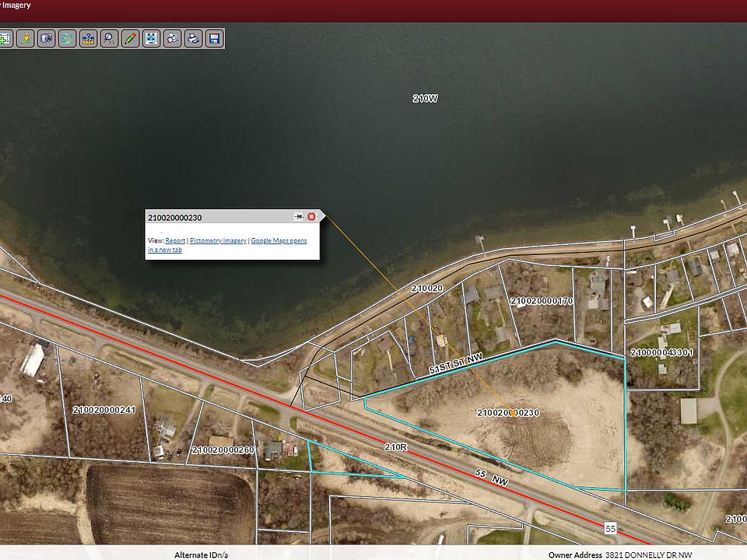Click the floppy disk save icon

214,38
